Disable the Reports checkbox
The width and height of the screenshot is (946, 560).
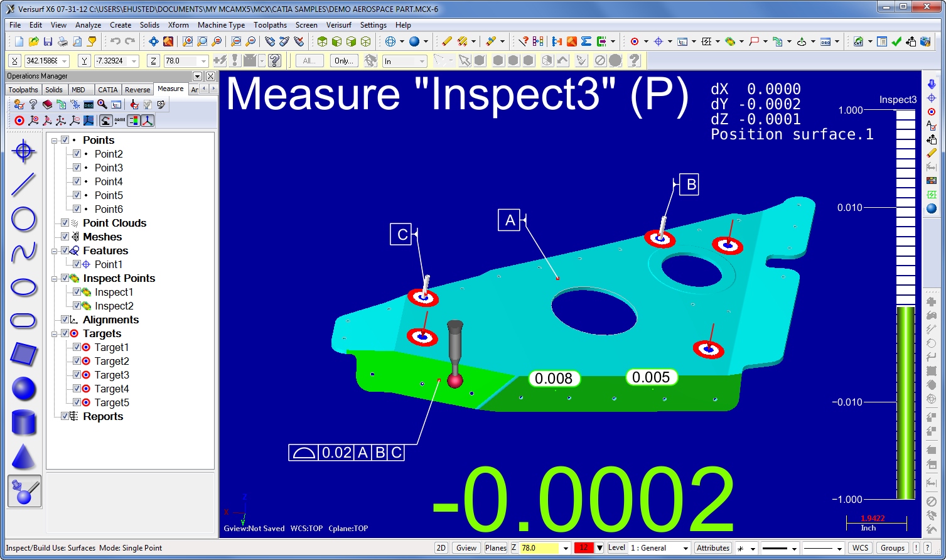[65, 416]
